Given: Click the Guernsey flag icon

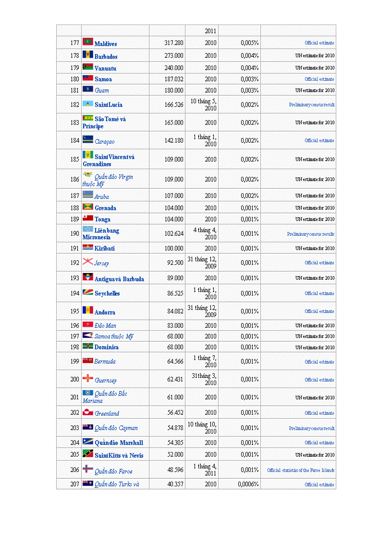Looking at the screenshot, I should [x=88, y=378].
